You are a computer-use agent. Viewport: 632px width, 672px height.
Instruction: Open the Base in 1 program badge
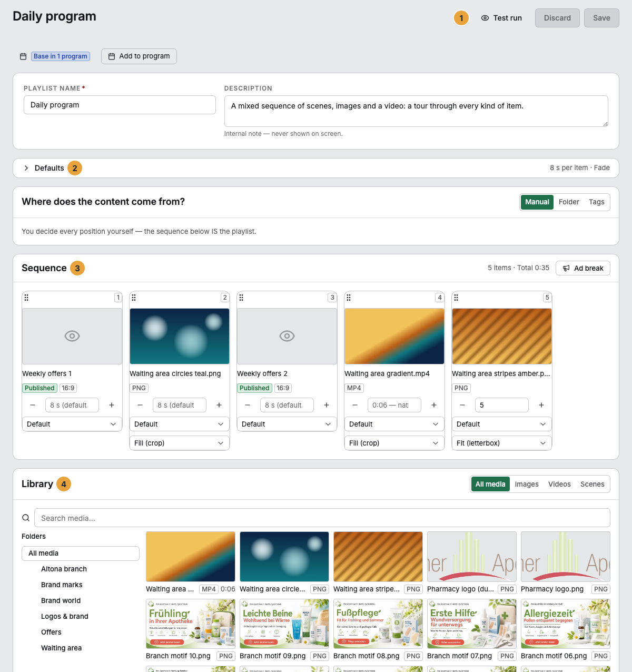pos(61,56)
